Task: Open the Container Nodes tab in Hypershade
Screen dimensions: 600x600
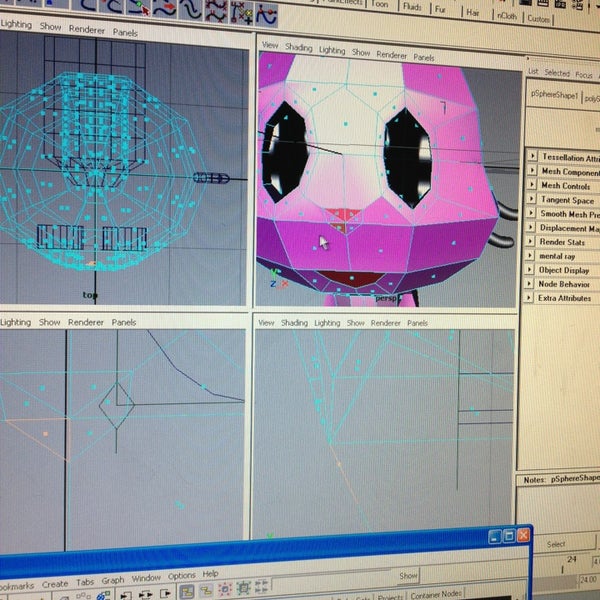Action: (x=436, y=595)
